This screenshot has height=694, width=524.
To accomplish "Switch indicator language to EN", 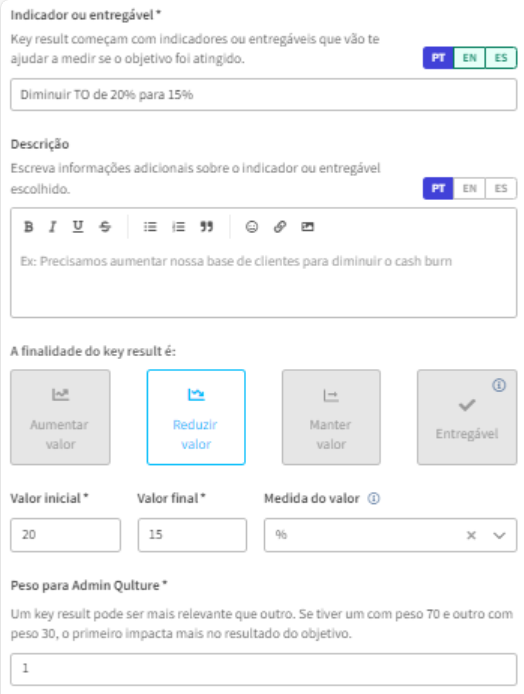I will coord(470,58).
